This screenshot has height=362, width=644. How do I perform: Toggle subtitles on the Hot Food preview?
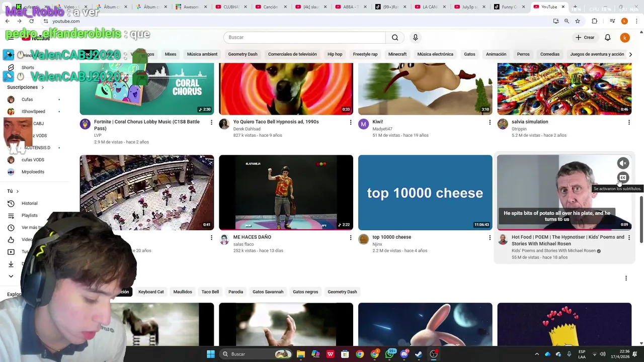pyautogui.click(x=623, y=177)
